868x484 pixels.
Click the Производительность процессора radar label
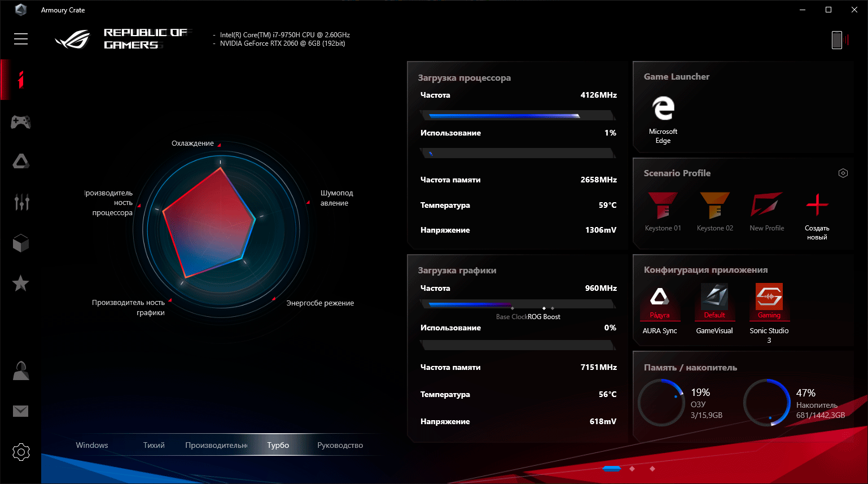tap(109, 203)
